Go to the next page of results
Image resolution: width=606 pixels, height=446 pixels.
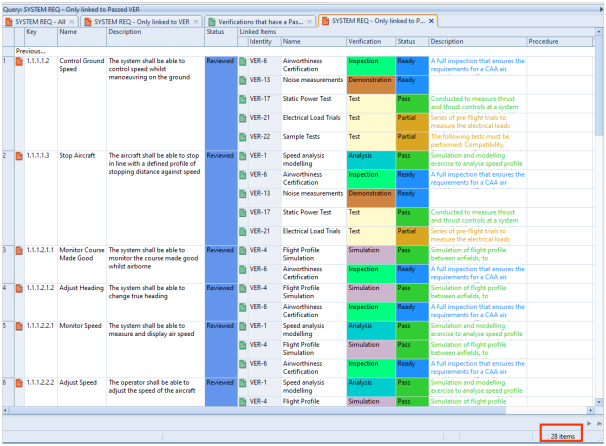click(589, 424)
